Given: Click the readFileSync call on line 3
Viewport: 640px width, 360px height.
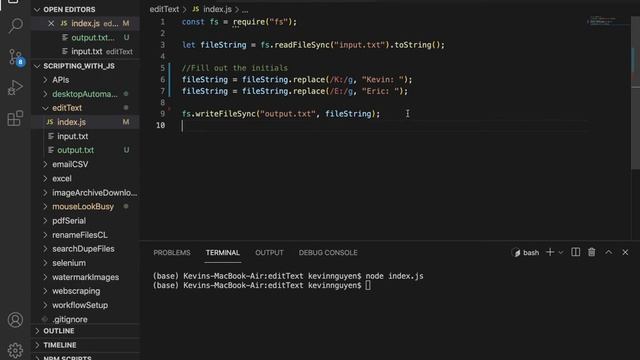Looking at the screenshot, I should pyautogui.click(x=302, y=45).
